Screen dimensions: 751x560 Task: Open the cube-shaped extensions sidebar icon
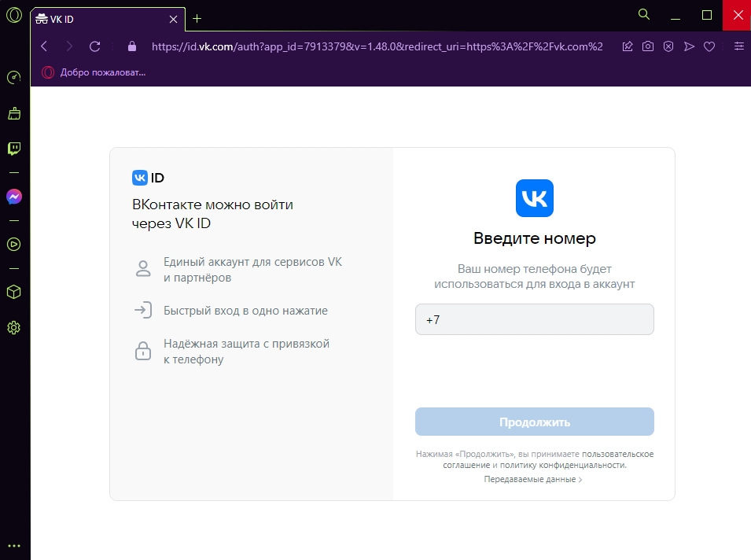pyautogui.click(x=14, y=292)
